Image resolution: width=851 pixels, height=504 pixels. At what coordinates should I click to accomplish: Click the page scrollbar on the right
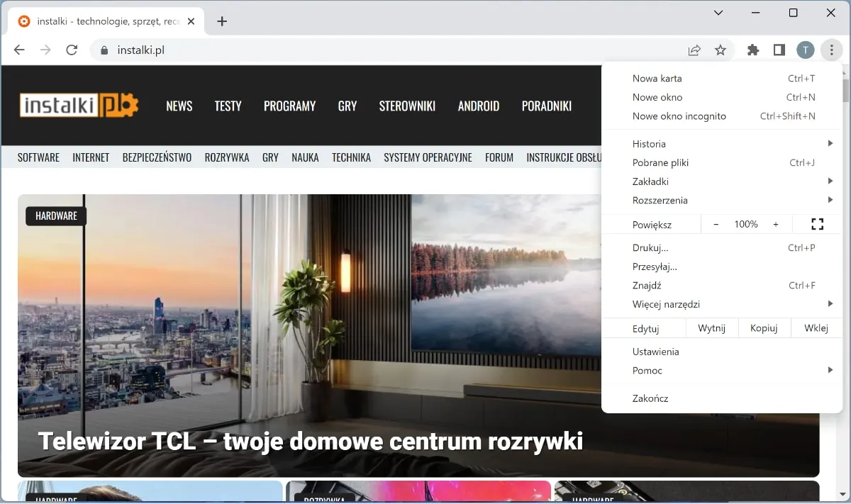pos(845,85)
